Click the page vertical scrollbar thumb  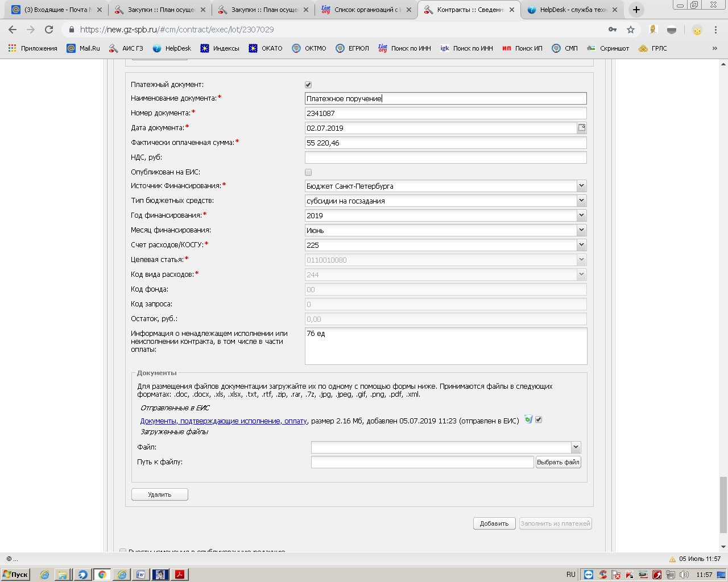pyautogui.click(x=723, y=505)
